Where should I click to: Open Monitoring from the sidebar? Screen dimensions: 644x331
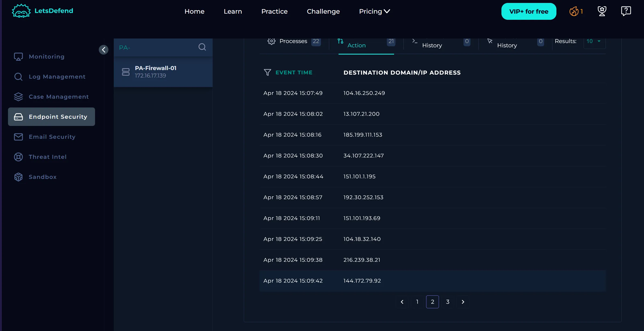tap(46, 57)
